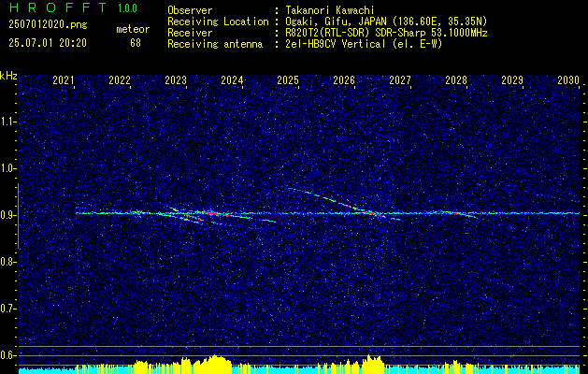Click time marker 2023
This screenshot has width=588, height=374.
(176, 79)
